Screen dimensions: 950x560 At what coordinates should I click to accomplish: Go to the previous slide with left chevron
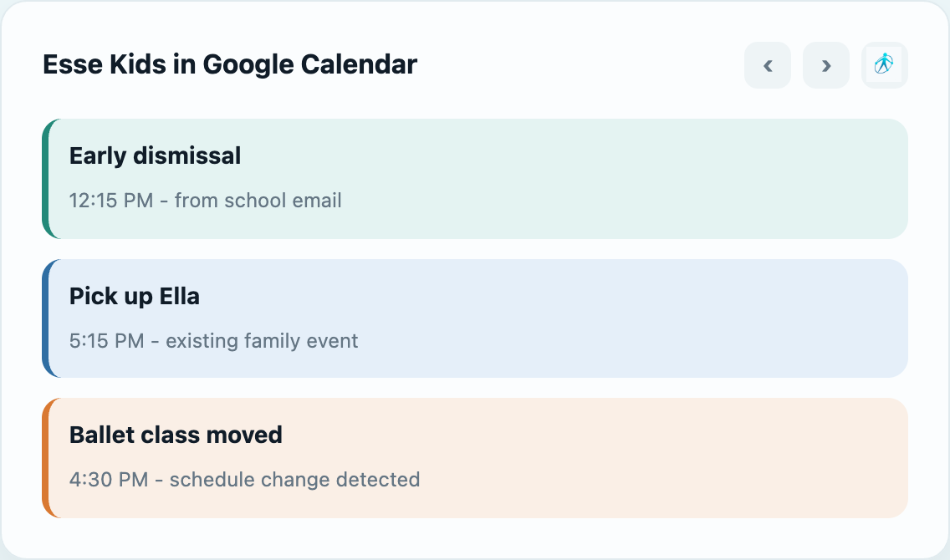(768, 65)
